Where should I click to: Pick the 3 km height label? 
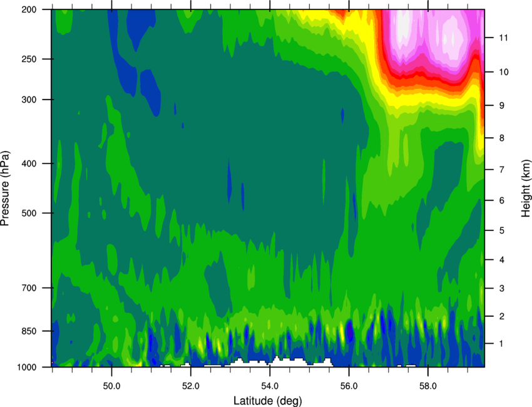[x=502, y=289]
